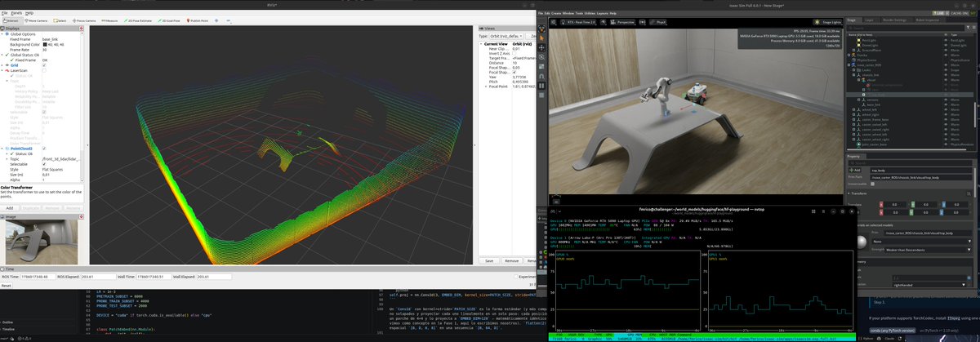Click Add in Isaac Sim Property panel
Viewport: 980px width, 342px height.
click(855, 171)
